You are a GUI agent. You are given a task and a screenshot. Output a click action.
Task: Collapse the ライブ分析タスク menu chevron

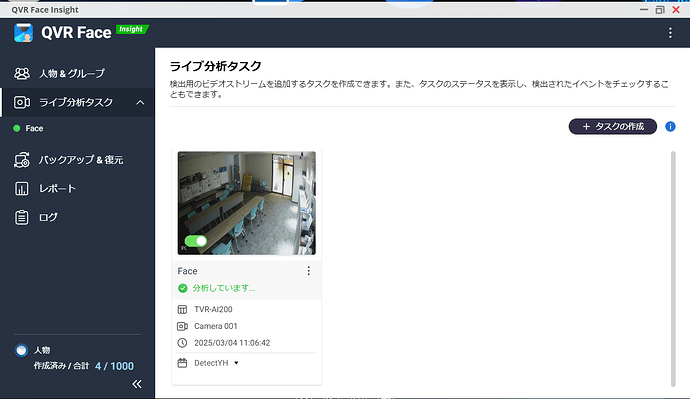(x=140, y=102)
